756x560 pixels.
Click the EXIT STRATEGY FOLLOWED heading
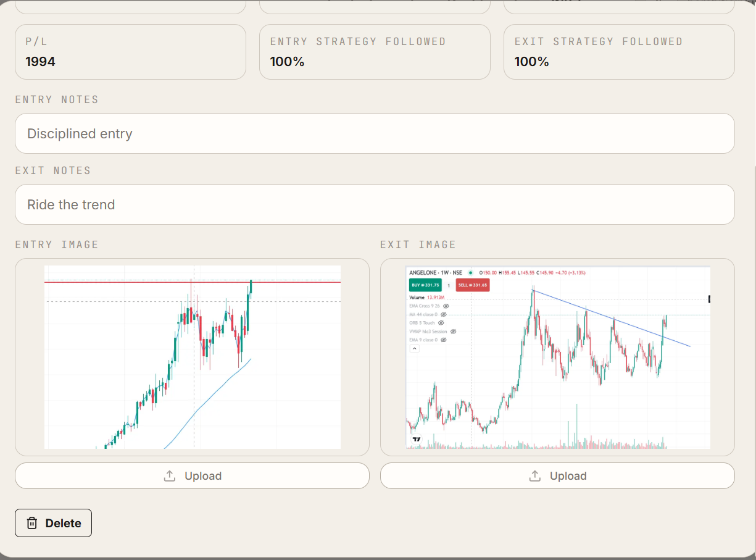tap(599, 41)
